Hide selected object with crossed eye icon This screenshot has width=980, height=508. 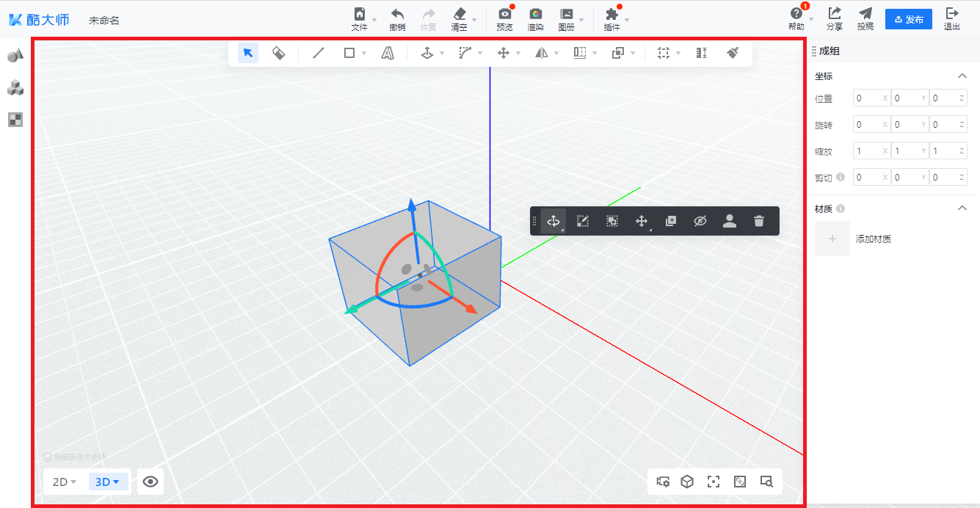coord(700,221)
